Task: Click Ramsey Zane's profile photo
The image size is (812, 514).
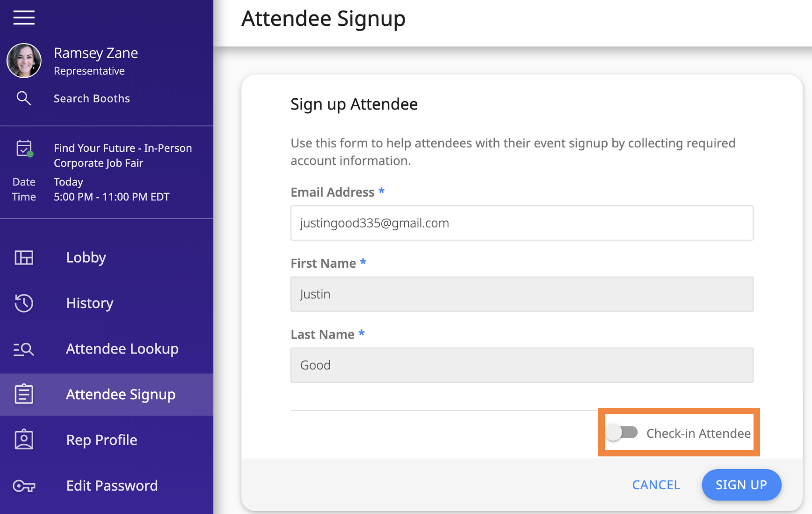Action: pos(24,60)
